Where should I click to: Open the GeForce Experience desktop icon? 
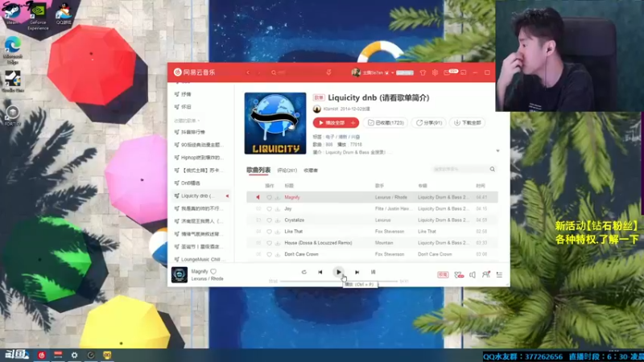(38, 15)
